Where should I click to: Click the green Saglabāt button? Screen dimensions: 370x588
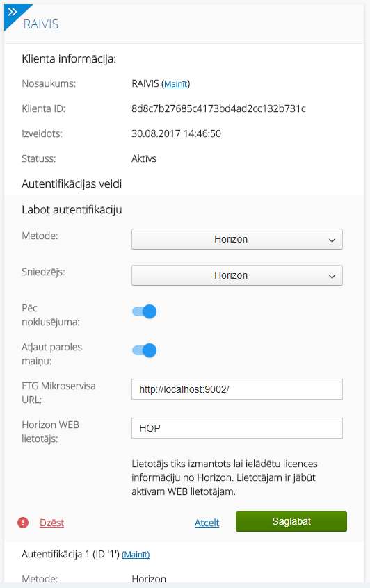[x=291, y=521]
